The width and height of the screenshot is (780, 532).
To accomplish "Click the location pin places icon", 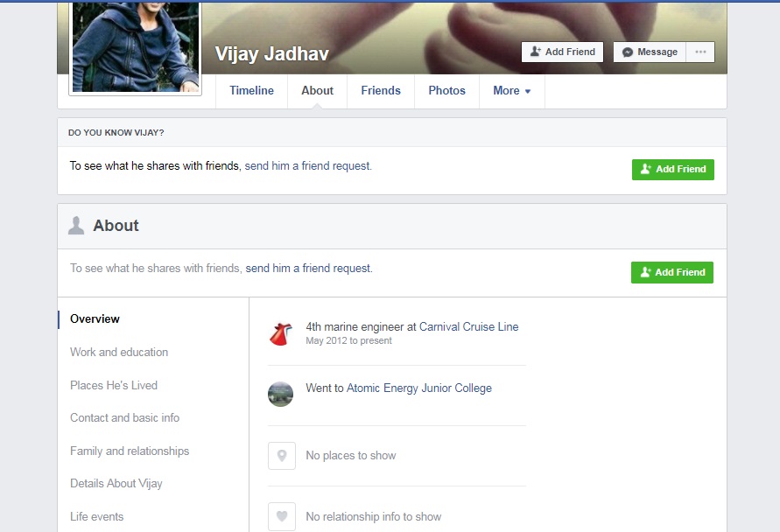I will point(282,455).
